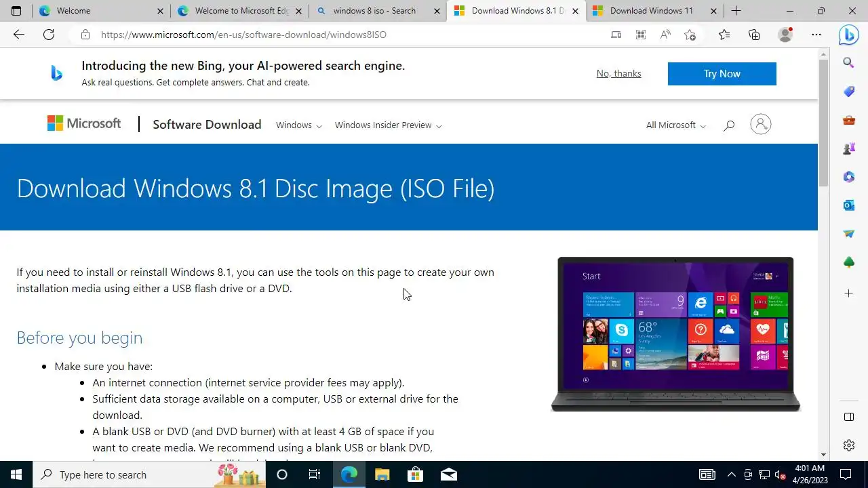This screenshot has height=488, width=868.
Task: Open Cortana circle on taskbar
Action: 282,474
